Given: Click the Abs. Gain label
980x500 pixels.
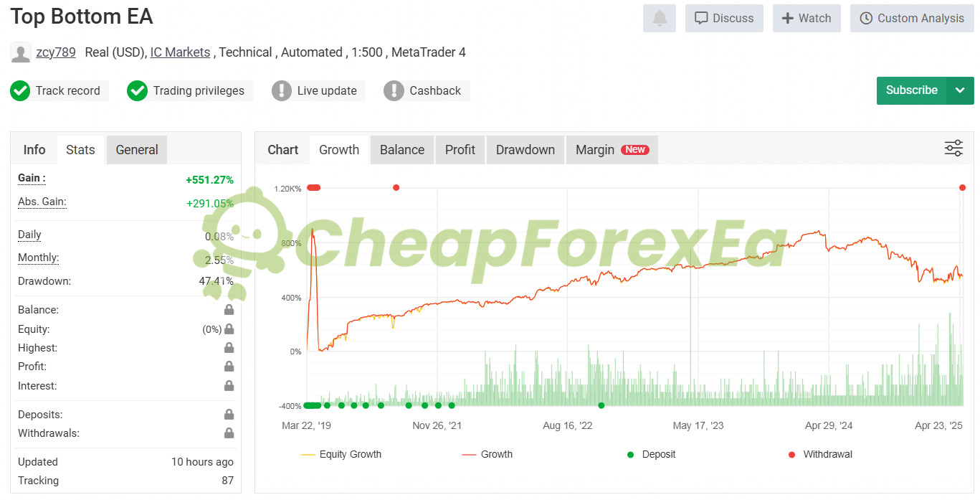Looking at the screenshot, I should coord(42,202).
